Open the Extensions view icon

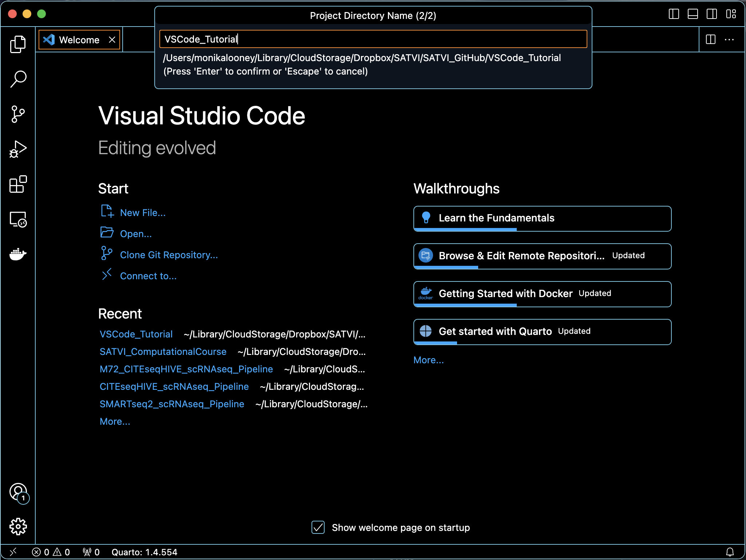tap(18, 184)
